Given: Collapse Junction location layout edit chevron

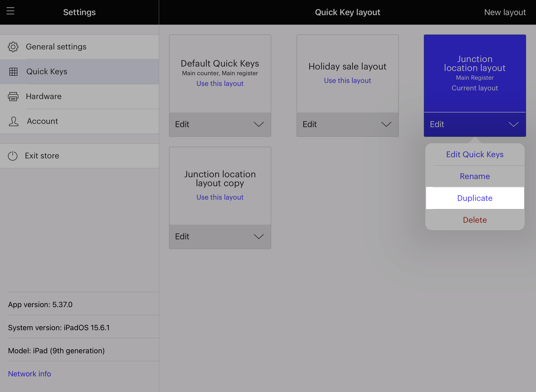Looking at the screenshot, I should [513, 124].
